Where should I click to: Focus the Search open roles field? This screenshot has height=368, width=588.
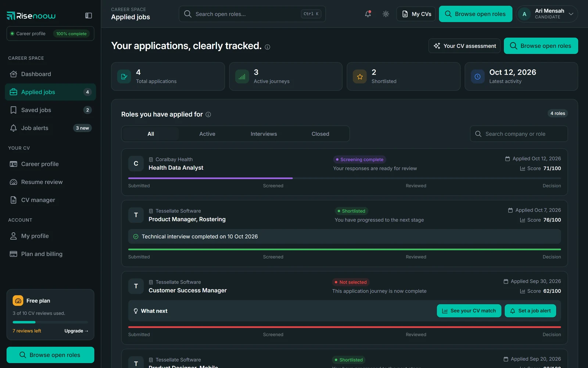[x=252, y=14]
